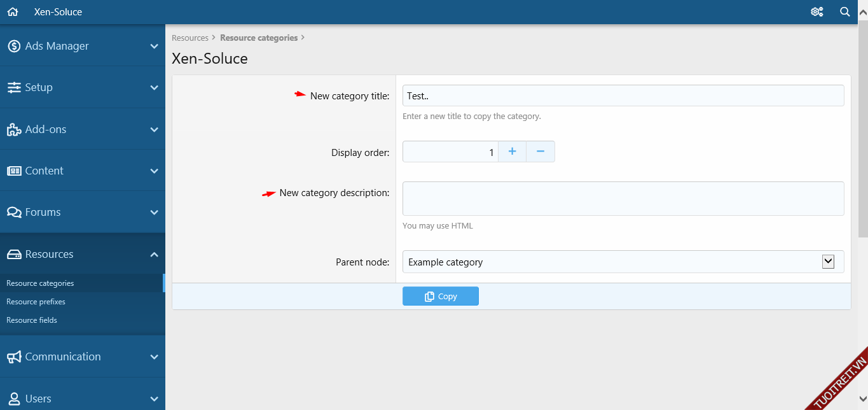Screen dimensions: 868x410
Task: Increase display order with plus button
Action: [512, 152]
